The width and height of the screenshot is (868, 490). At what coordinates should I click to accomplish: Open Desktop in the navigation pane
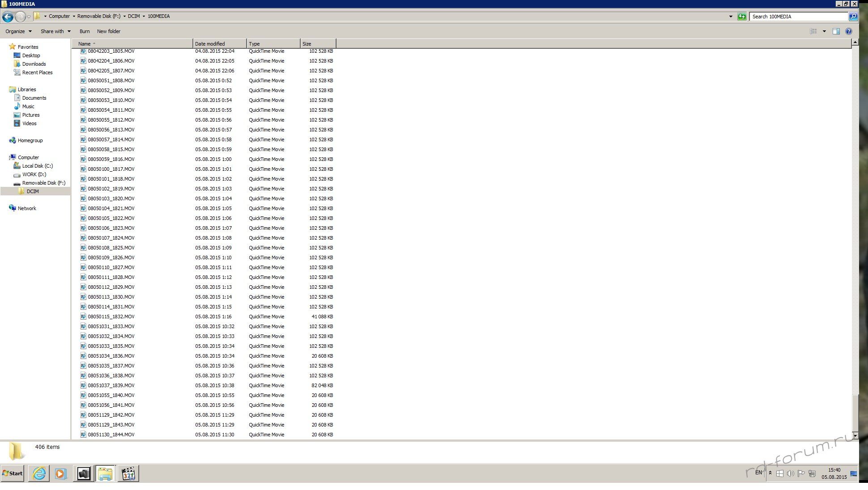point(27,55)
